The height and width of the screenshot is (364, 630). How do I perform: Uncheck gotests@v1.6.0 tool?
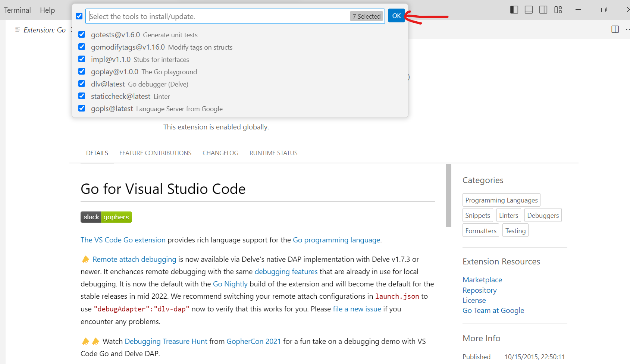(x=82, y=34)
